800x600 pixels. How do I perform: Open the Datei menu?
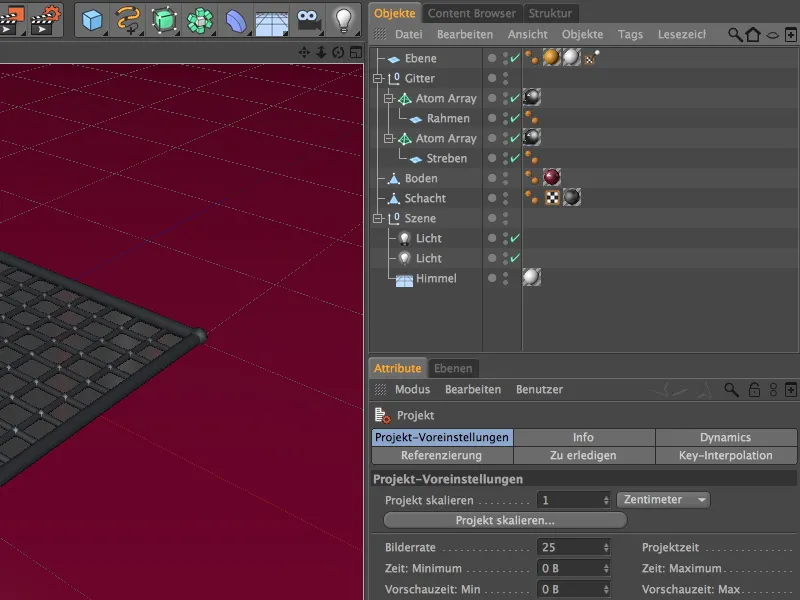coord(409,34)
